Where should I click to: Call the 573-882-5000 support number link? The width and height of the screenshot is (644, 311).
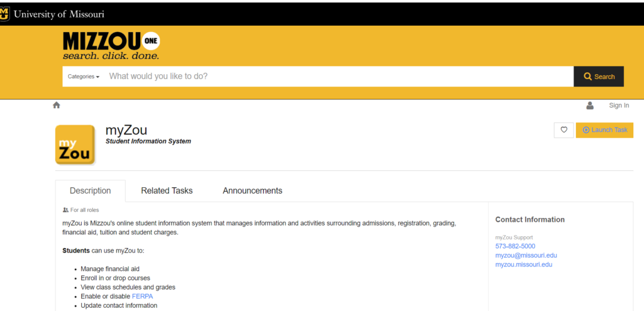(x=515, y=246)
